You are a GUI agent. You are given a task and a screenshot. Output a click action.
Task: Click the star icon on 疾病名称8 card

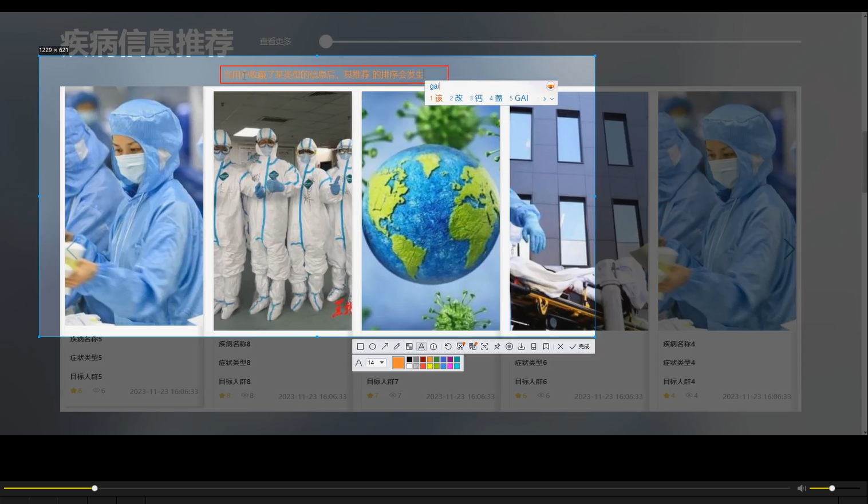point(222,396)
